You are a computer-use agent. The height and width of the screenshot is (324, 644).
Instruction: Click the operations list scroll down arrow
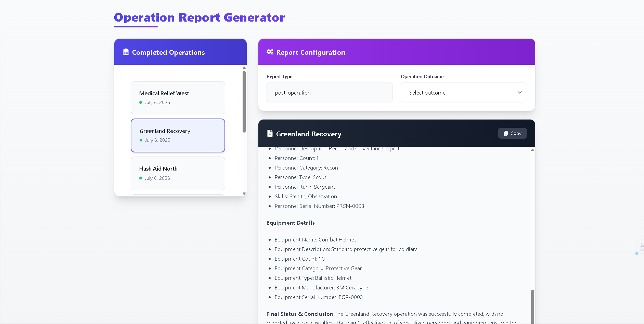(244, 194)
